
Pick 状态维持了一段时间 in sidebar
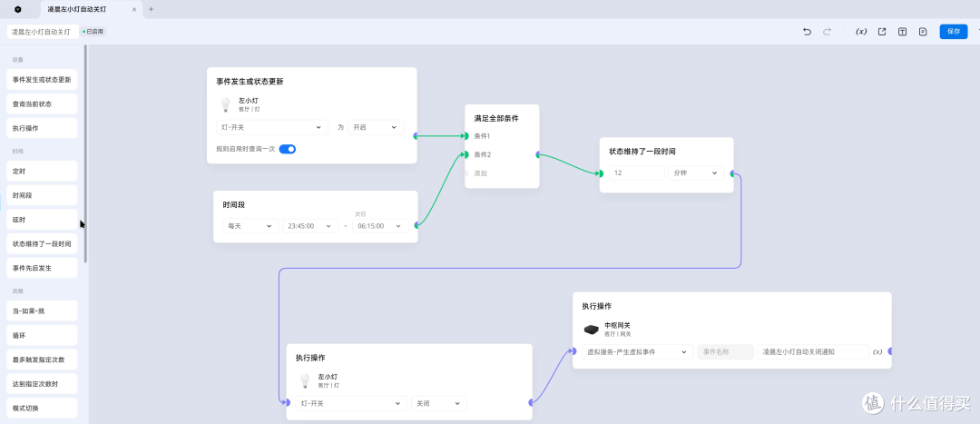[x=42, y=244]
